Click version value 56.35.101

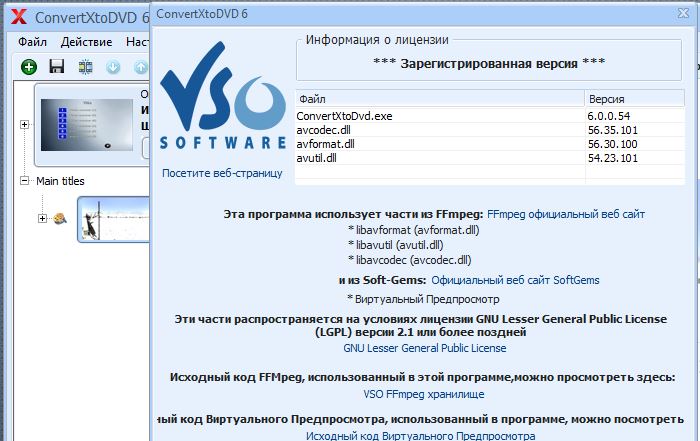point(612,130)
